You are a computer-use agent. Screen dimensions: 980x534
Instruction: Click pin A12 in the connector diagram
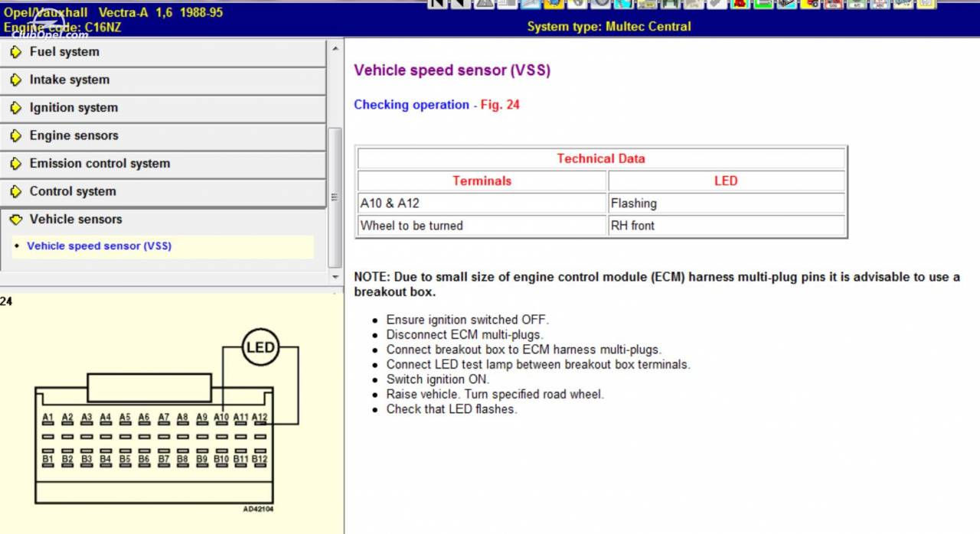tap(260, 419)
